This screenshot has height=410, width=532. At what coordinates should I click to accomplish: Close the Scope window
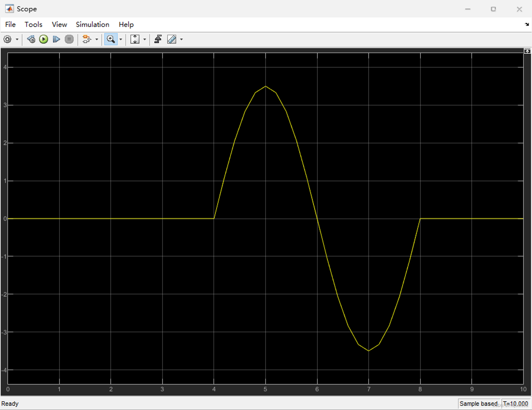[x=519, y=9]
